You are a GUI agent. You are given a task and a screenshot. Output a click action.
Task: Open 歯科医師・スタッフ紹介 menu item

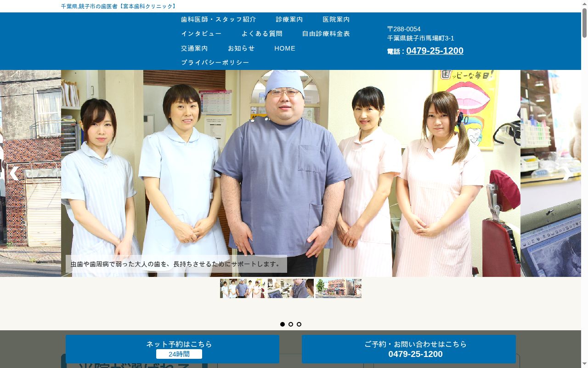point(219,19)
